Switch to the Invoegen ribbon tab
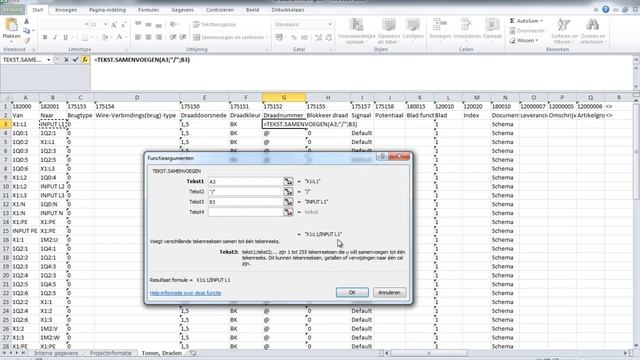Screen dimensions: 640x360 click(66, 9)
